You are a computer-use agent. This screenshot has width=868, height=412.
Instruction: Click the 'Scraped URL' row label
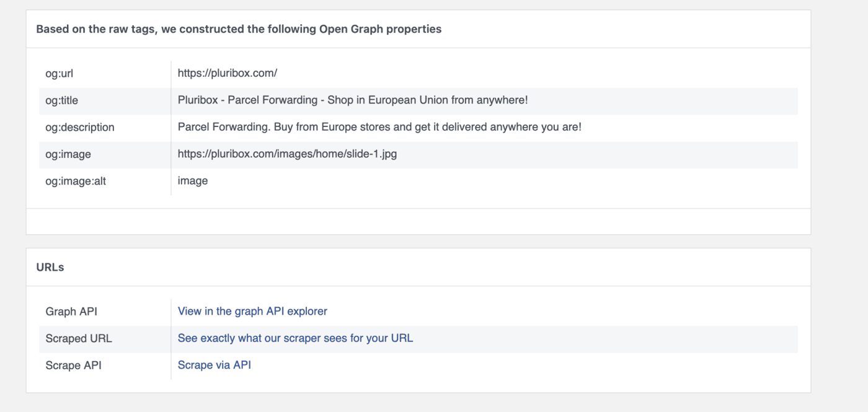click(79, 339)
